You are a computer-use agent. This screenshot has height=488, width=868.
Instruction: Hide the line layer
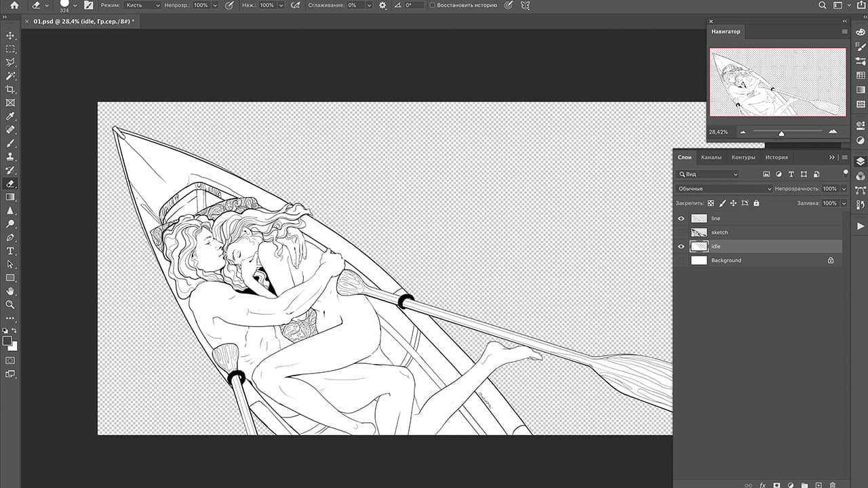[682, 218]
